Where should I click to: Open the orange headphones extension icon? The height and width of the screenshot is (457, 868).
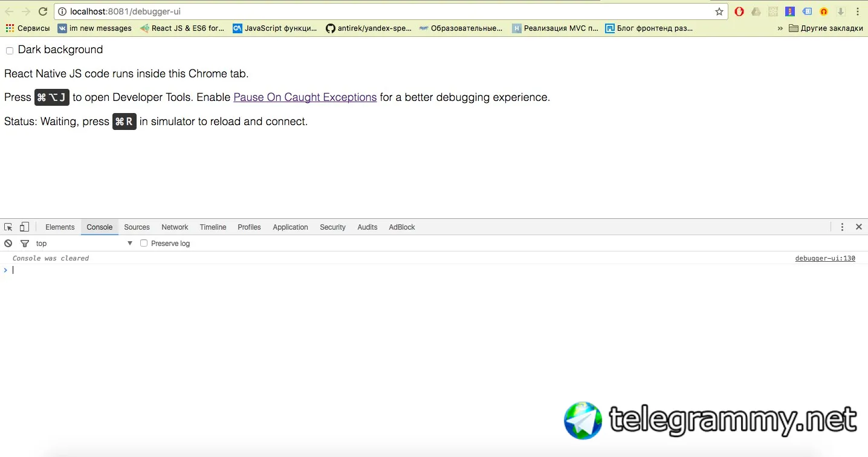pos(824,11)
